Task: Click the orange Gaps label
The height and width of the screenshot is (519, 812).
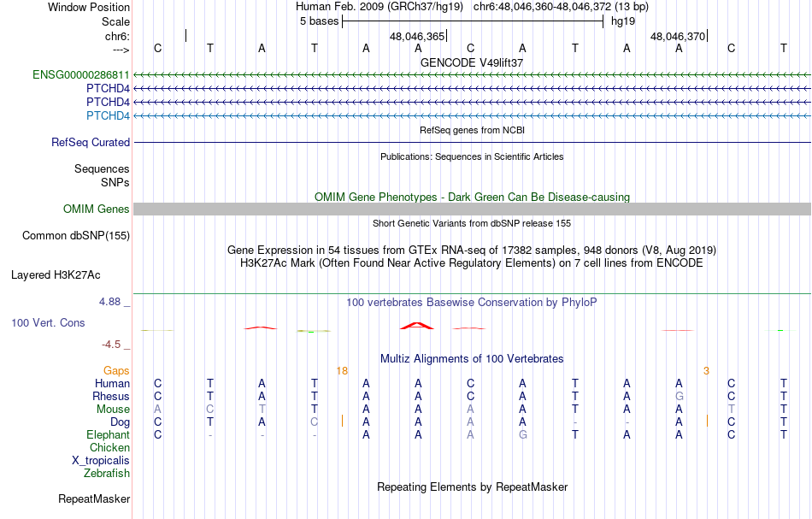Action: 116,370
